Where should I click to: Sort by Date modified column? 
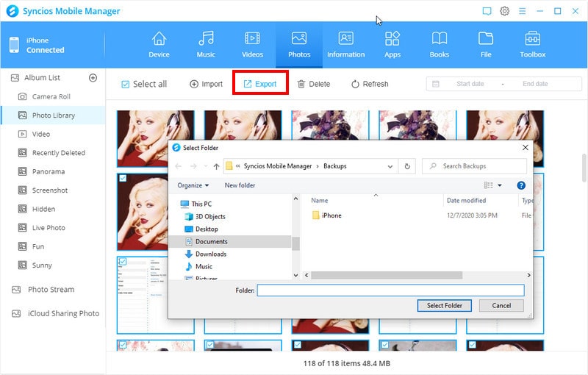click(x=466, y=201)
